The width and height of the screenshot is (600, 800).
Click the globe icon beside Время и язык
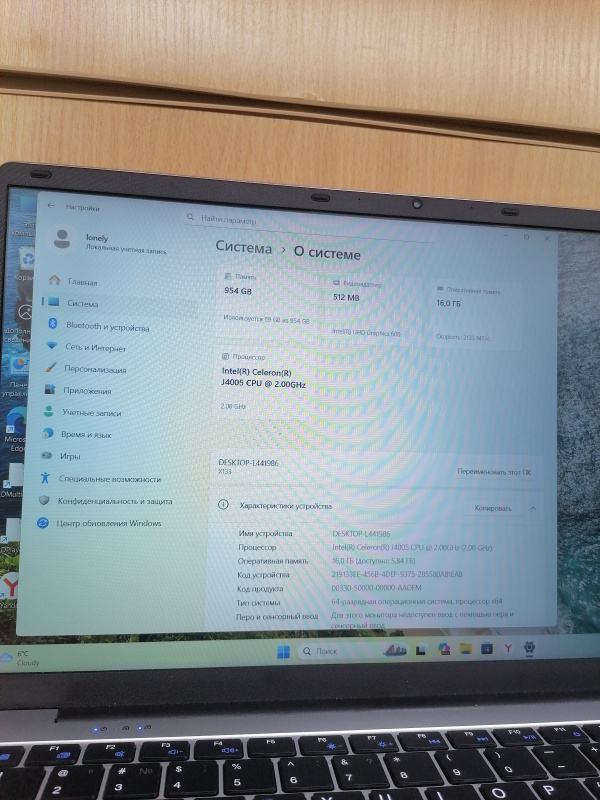point(48,433)
